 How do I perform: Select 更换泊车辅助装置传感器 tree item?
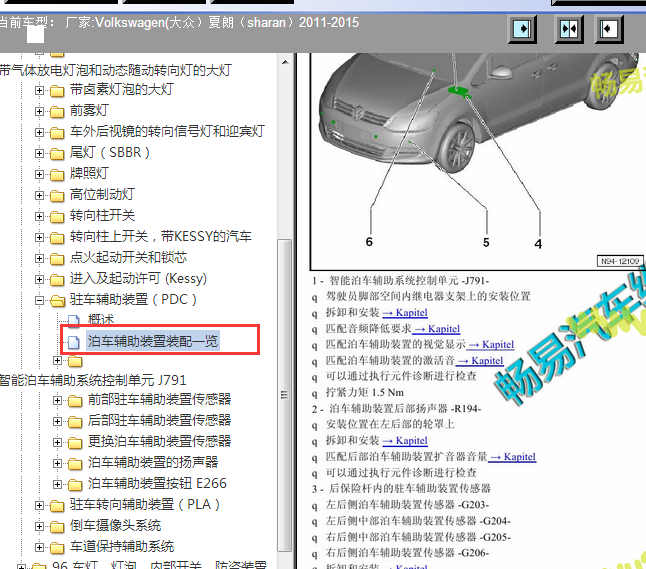[159, 441]
